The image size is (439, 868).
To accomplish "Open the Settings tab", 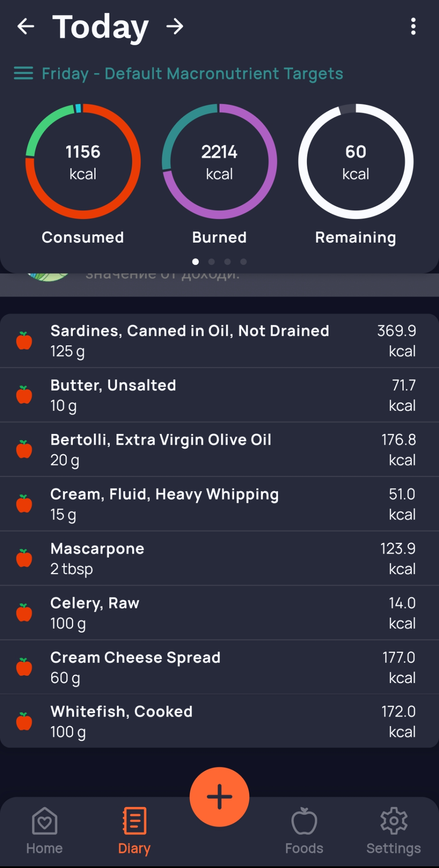I will 393,831.
